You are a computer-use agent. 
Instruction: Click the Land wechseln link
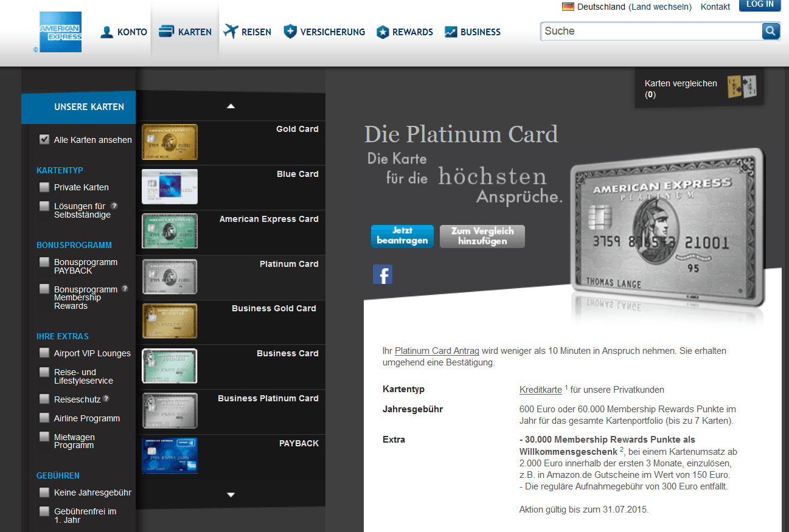[661, 7]
